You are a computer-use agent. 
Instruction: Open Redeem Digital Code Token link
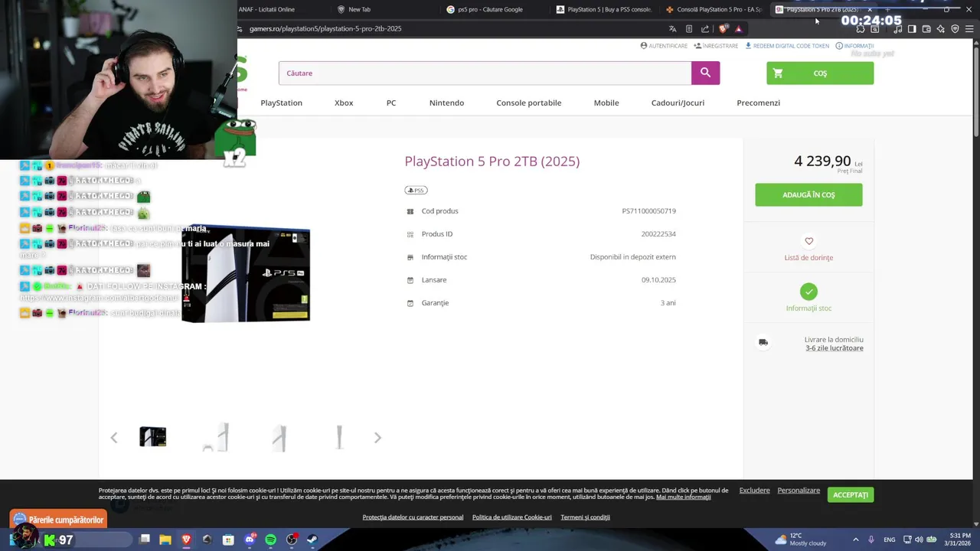[x=787, y=46]
